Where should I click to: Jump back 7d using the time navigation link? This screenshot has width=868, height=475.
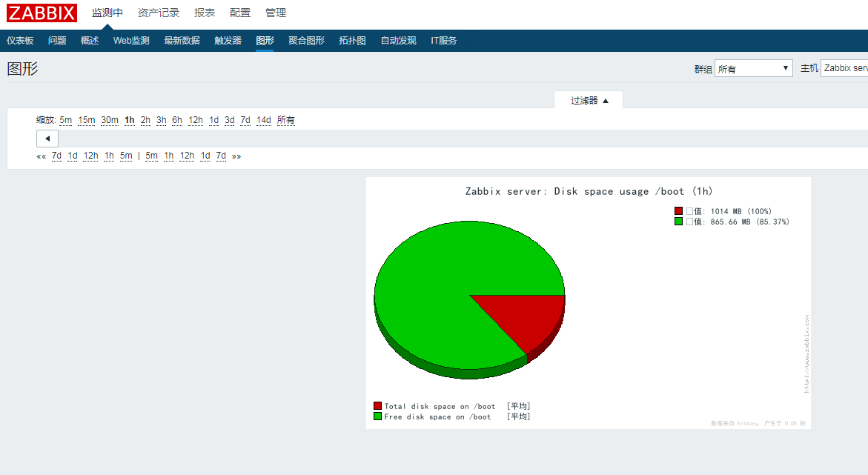56,156
